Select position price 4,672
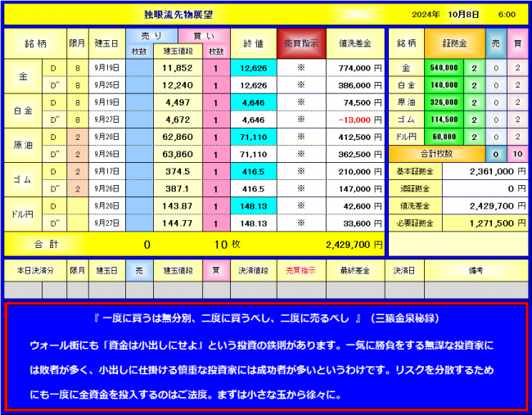Viewport: 532px width, 415px height. click(x=178, y=120)
